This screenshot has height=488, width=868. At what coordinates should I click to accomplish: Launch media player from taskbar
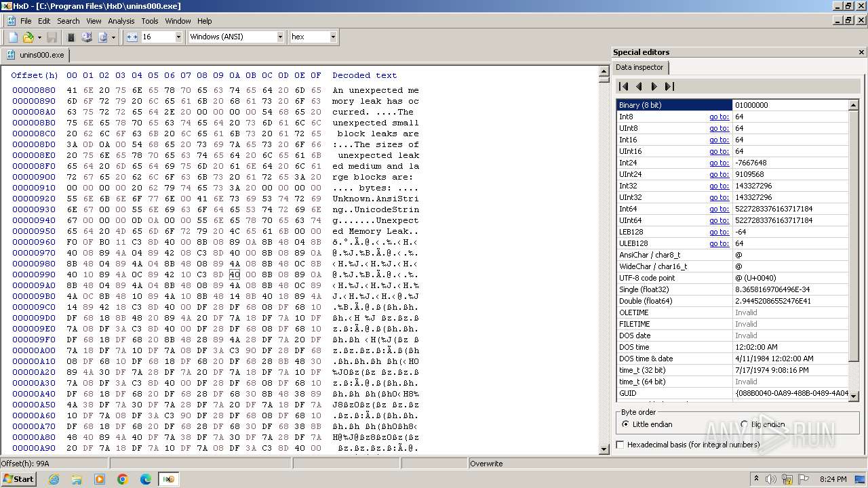100,479
